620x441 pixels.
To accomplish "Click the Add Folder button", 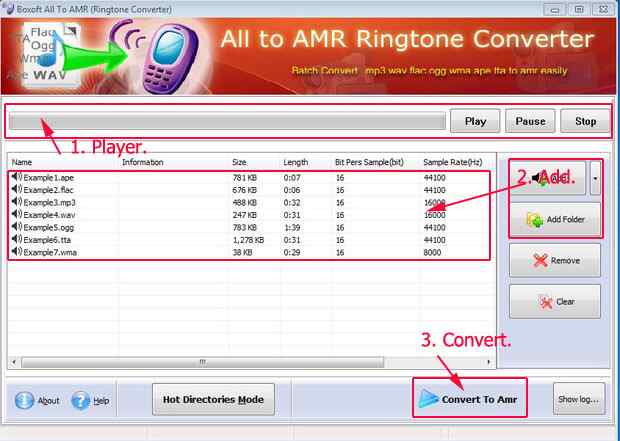I will [555, 220].
